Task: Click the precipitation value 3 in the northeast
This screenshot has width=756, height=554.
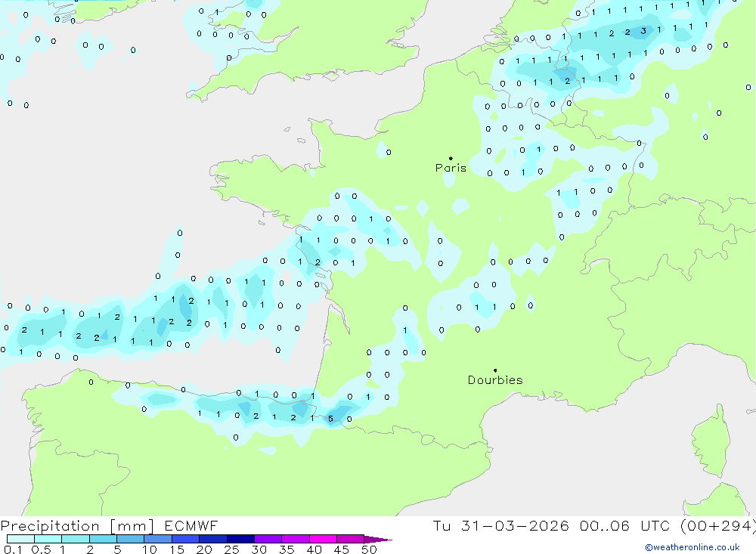Action: coord(643,31)
